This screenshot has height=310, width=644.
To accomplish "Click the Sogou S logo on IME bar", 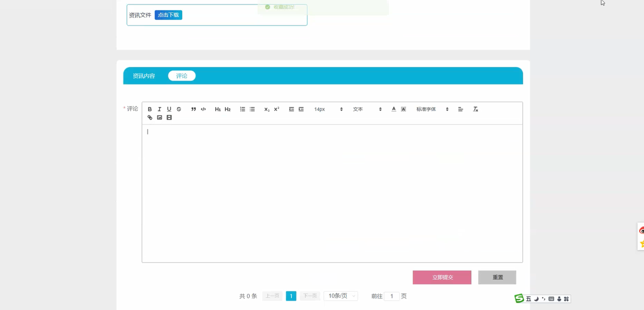I will coord(519,298).
